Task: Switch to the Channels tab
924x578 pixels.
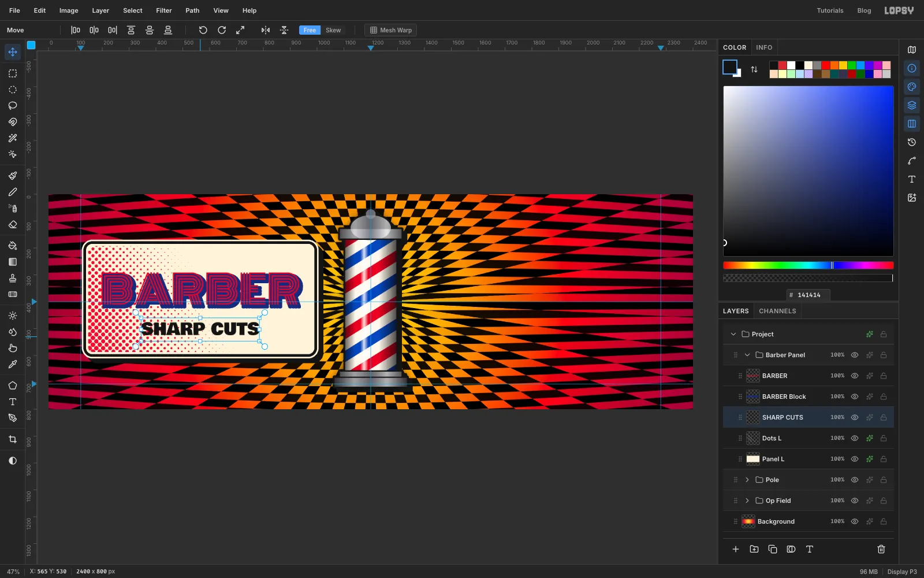Action: click(777, 311)
